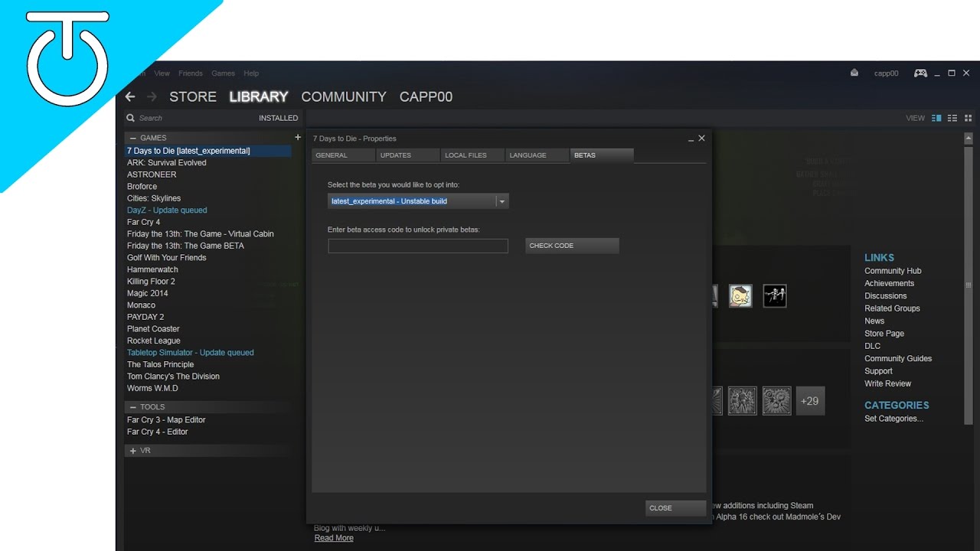The height and width of the screenshot is (551, 980).
Task: Open the Steam inbox envelope icon
Action: coord(854,73)
